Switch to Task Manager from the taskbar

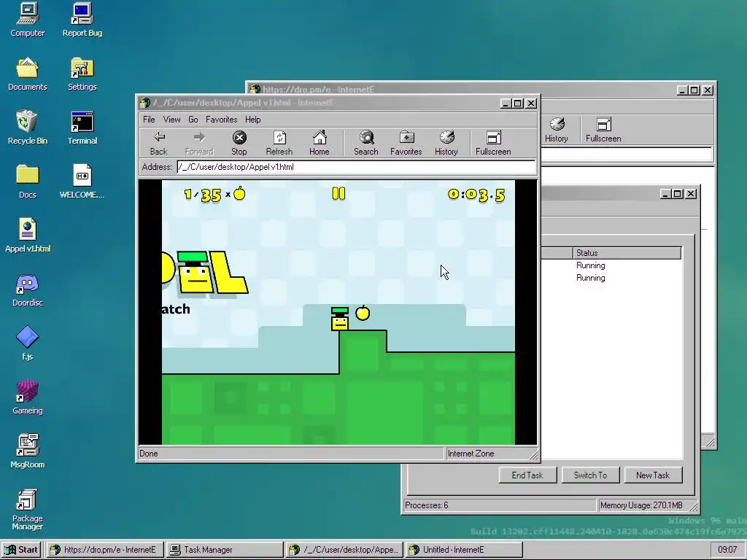click(225, 550)
